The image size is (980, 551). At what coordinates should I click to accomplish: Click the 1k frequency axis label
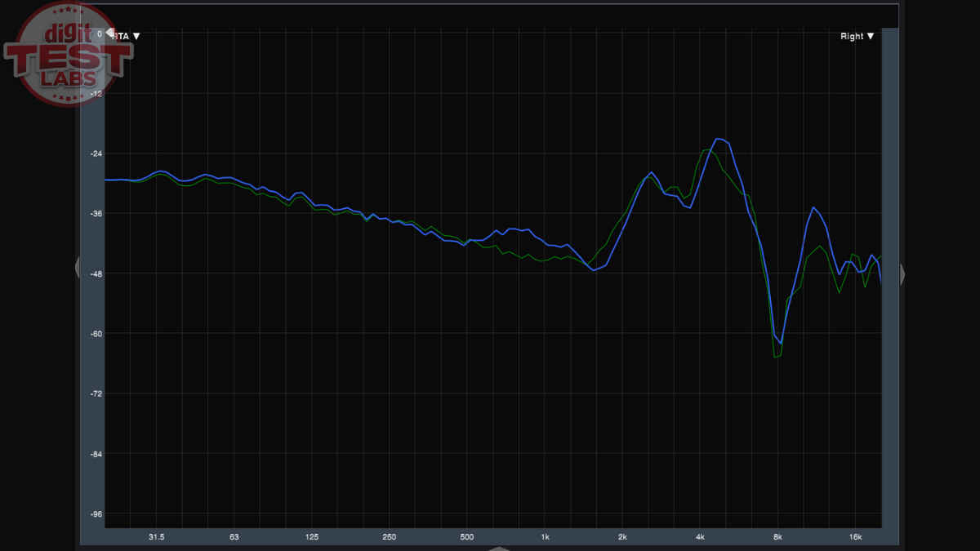click(545, 537)
